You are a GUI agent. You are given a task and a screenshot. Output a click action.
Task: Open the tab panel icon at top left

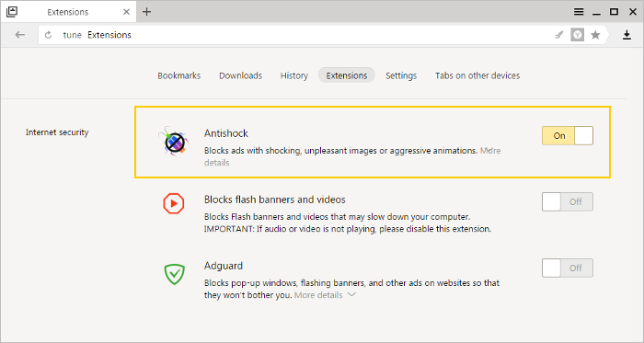coord(12,11)
